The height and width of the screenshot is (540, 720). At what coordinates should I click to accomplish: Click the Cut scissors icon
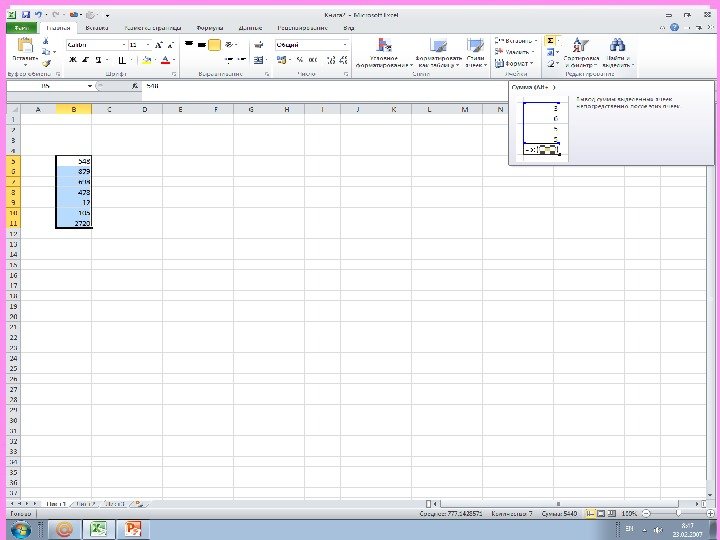(x=46, y=41)
